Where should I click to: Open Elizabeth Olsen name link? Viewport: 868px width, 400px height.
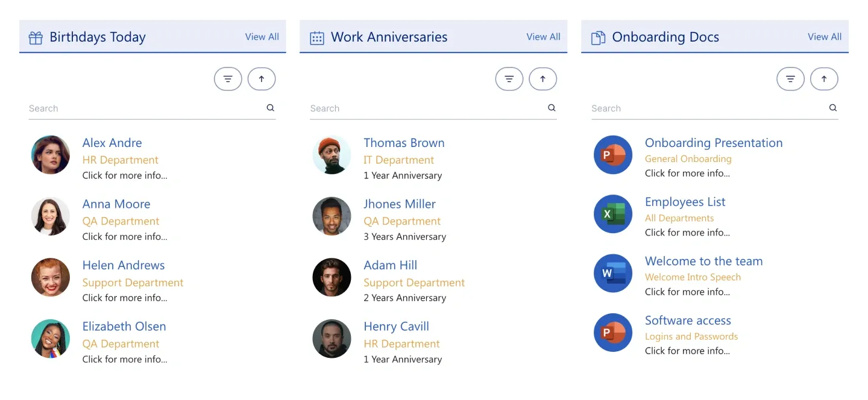pos(124,327)
